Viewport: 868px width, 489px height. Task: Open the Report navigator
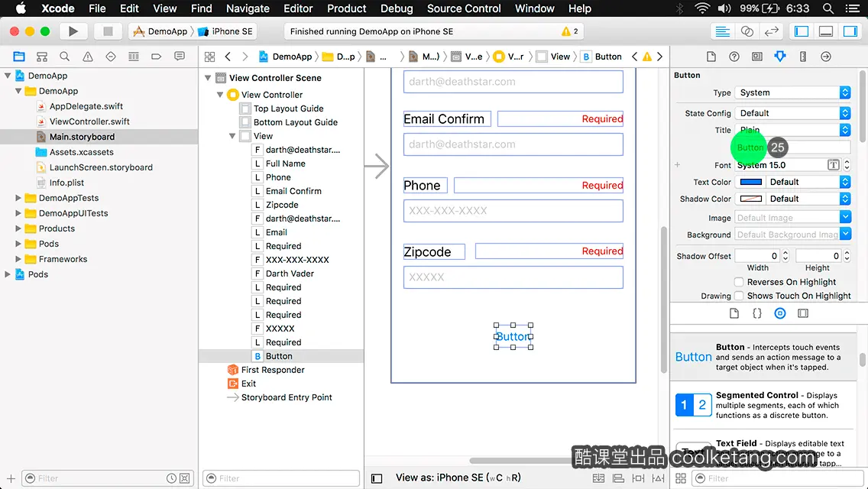(x=180, y=57)
